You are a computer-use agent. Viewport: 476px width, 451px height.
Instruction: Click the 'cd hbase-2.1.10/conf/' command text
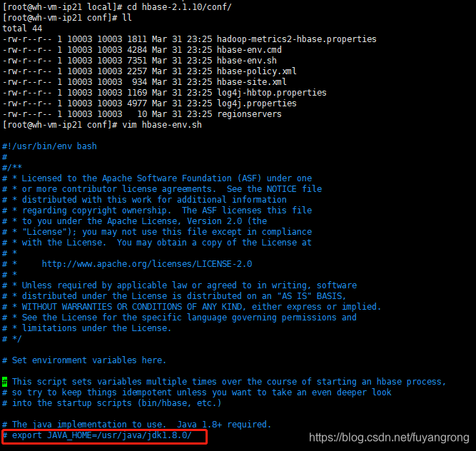click(x=179, y=7)
